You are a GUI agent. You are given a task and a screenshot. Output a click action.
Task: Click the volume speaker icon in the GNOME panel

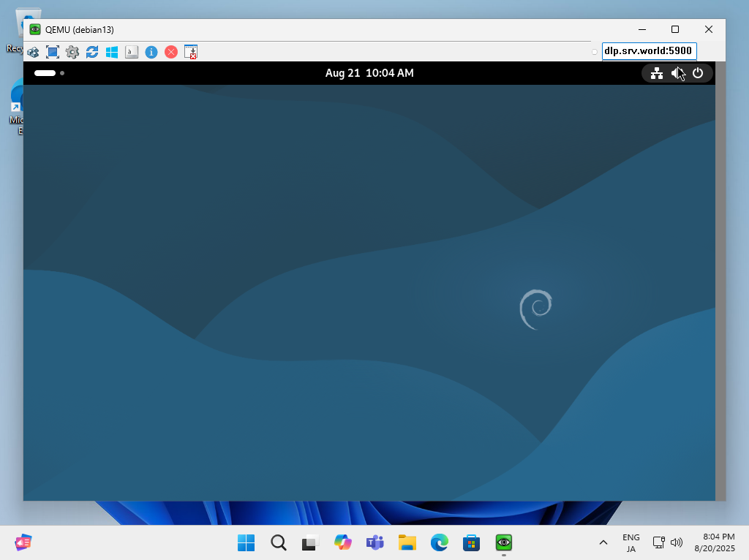(x=677, y=73)
